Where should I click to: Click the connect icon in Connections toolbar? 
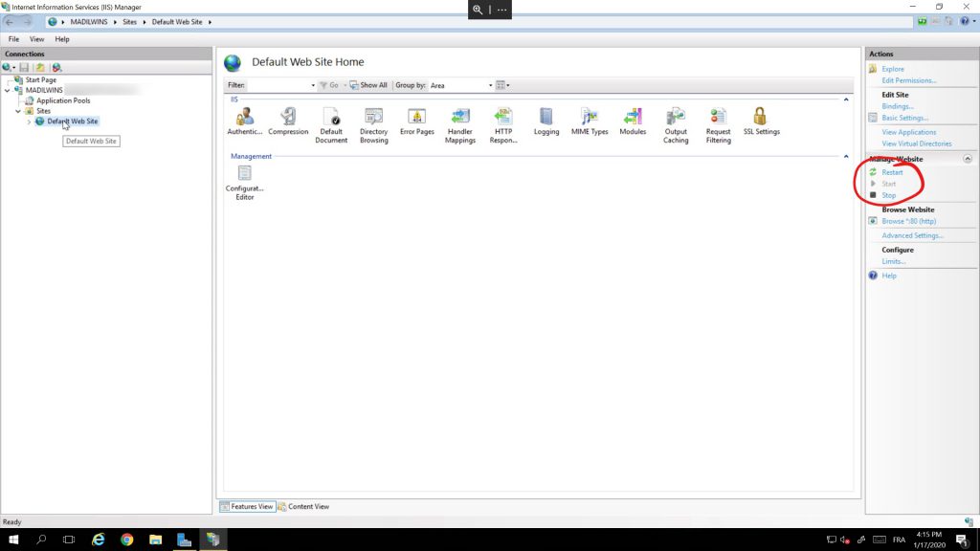9,68
